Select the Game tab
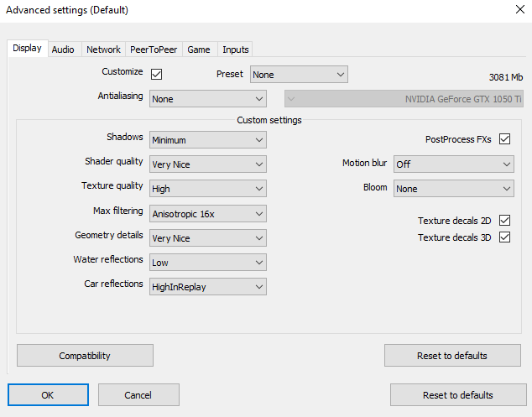This screenshot has height=417, width=532. click(x=199, y=50)
